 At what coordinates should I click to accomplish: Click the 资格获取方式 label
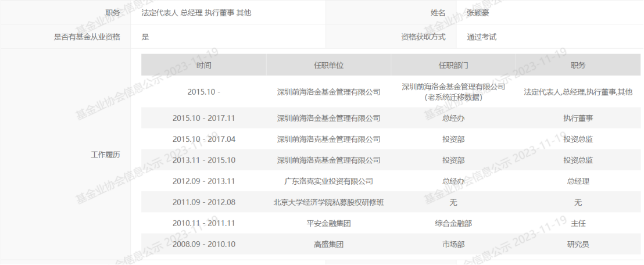click(423, 37)
